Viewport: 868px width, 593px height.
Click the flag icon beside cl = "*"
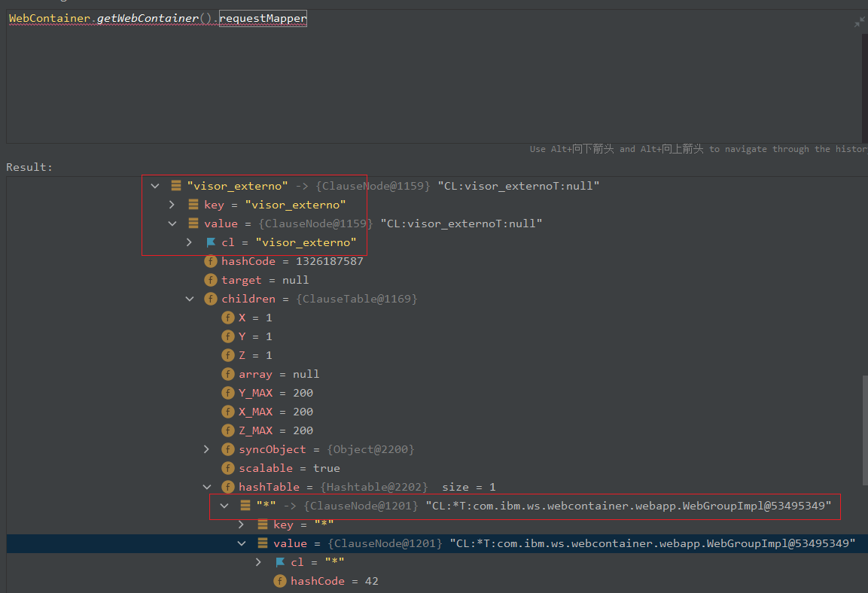pyautogui.click(x=279, y=562)
